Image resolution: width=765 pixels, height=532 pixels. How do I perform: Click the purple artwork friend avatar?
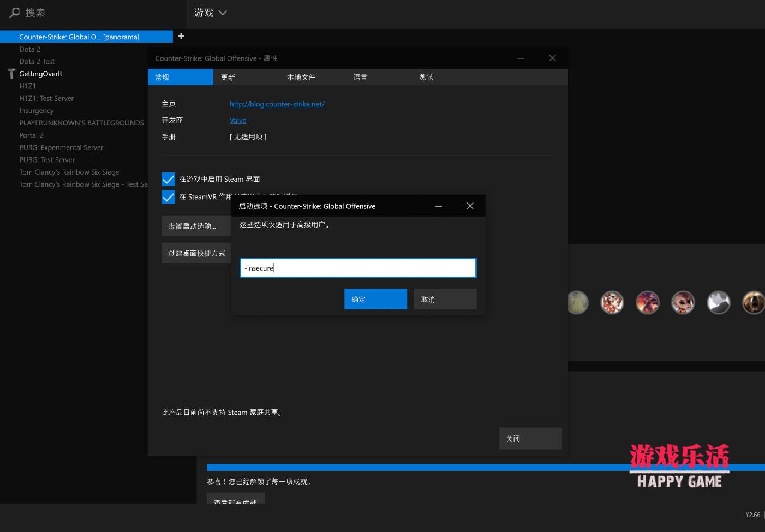647,302
